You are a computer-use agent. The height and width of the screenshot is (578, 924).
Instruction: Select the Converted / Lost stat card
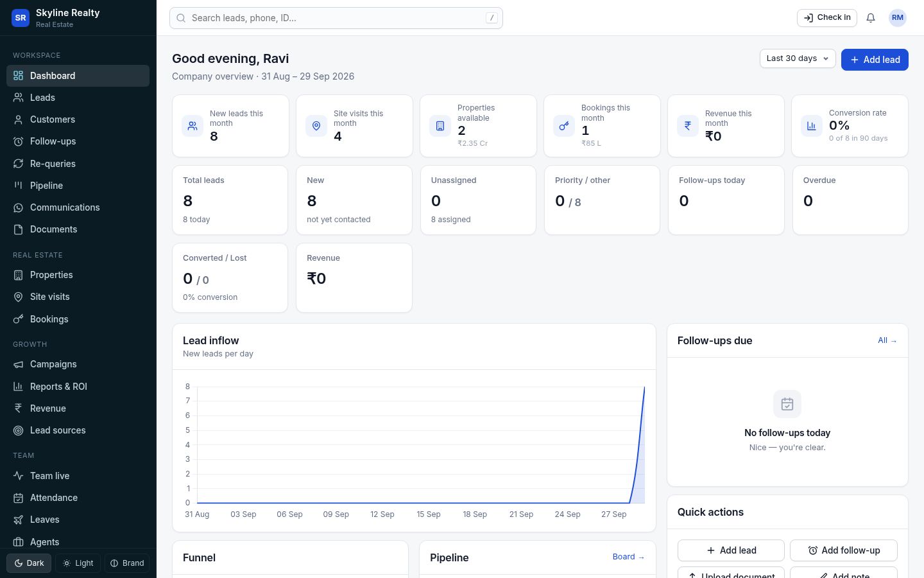click(x=230, y=277)
